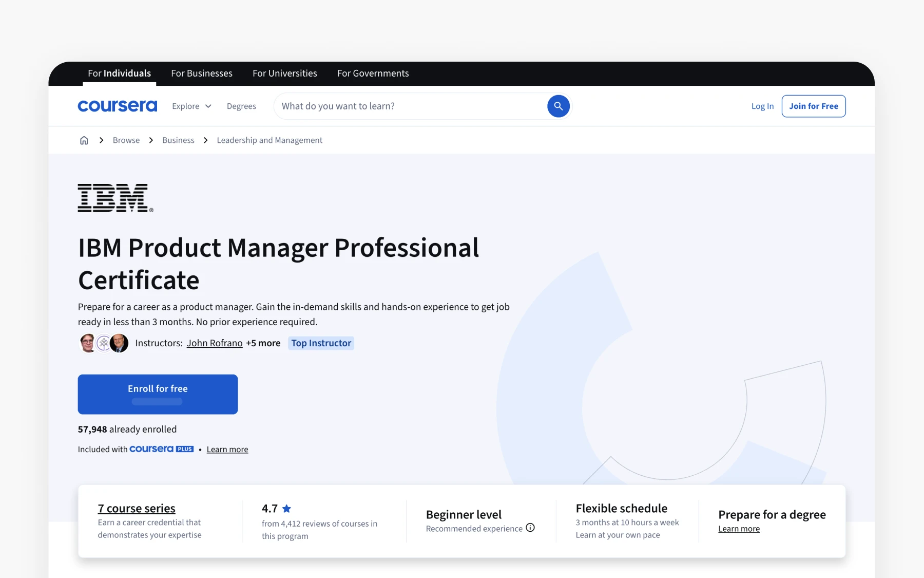Click the IBM logo

coord(115,198)
